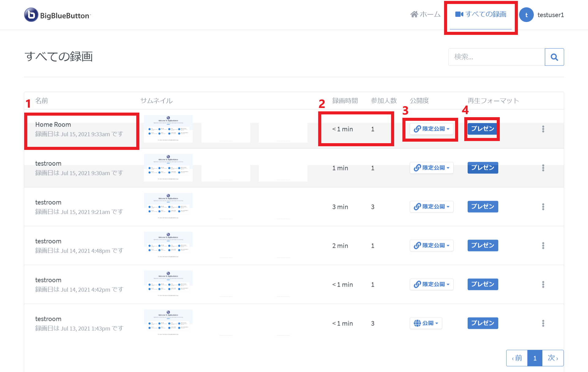
Task: Expand 限定公開 dropdown for 4:42pm recording
Action: (x=431, y=285)
